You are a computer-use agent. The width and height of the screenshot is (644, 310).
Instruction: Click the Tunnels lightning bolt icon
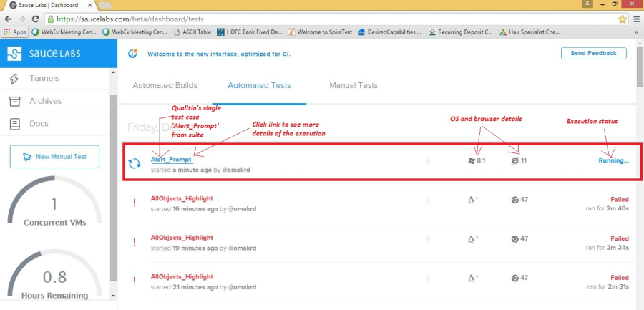(14, 78)
